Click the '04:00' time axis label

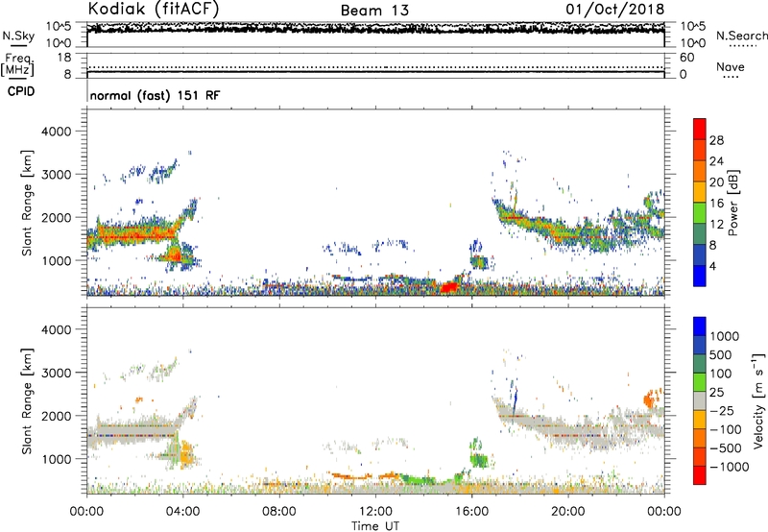(x=183, y=512)
